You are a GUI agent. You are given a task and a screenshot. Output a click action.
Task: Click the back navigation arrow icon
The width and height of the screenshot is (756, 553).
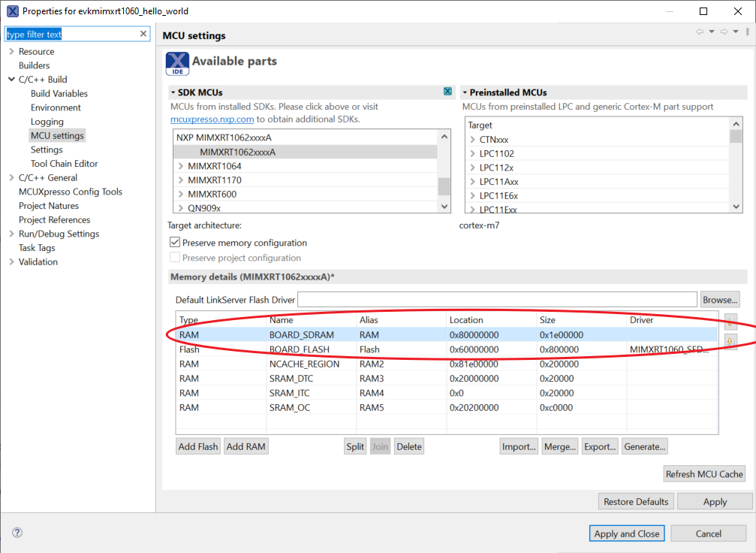700,32
